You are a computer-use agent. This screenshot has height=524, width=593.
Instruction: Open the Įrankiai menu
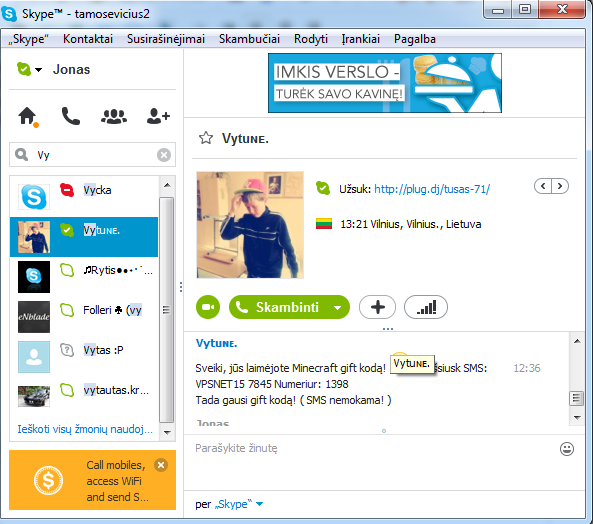coord(360,39)
